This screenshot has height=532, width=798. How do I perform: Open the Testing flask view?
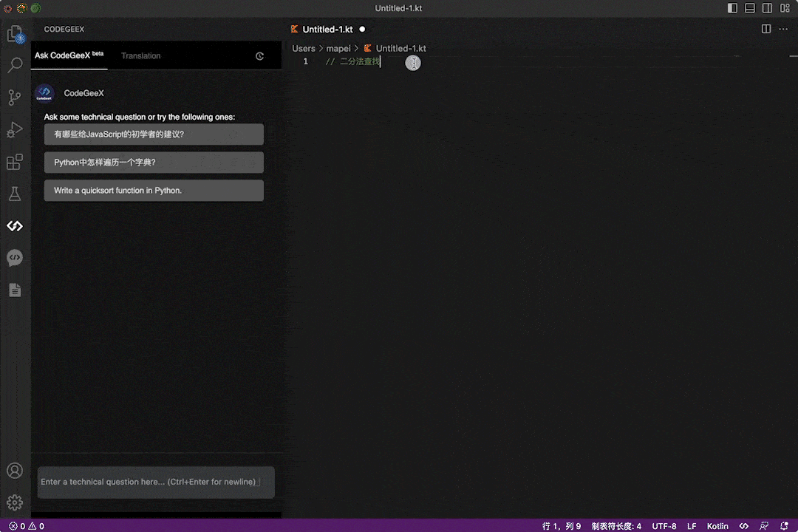click(x=15, y=194)
